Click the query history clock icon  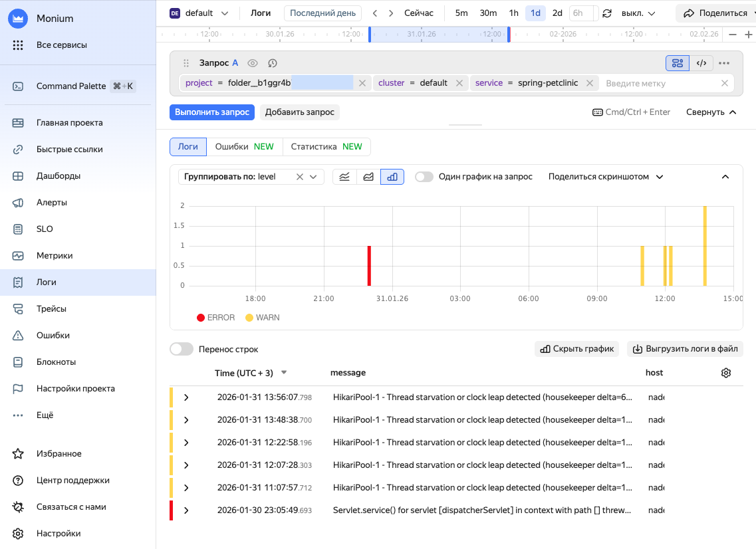pyautogui.click(x=273, y=63)
